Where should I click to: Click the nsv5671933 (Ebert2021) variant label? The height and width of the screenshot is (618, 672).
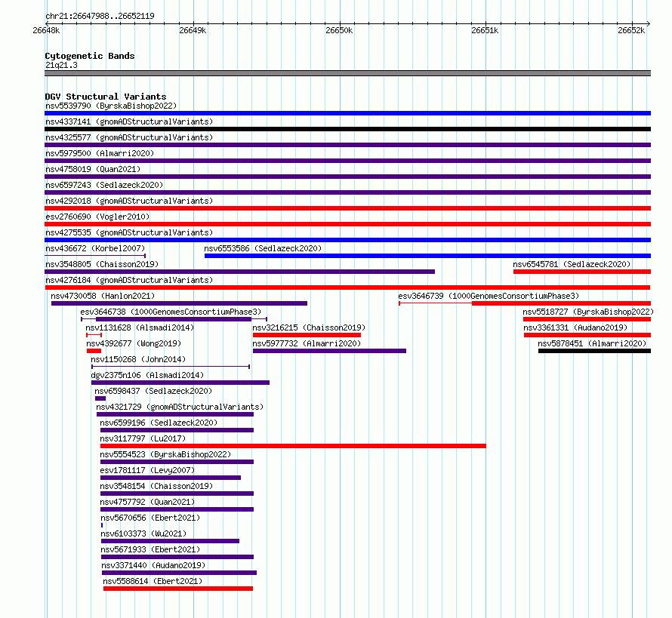point(150,549)
